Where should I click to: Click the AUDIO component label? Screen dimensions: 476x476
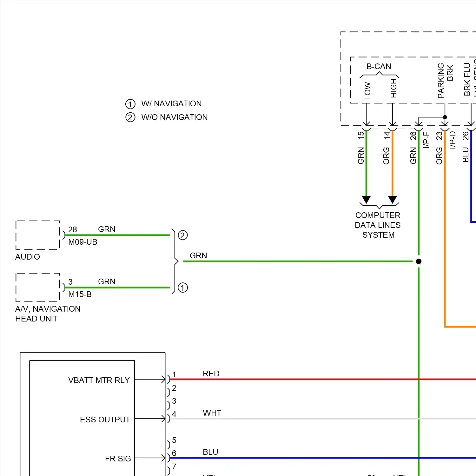point(28,257)
